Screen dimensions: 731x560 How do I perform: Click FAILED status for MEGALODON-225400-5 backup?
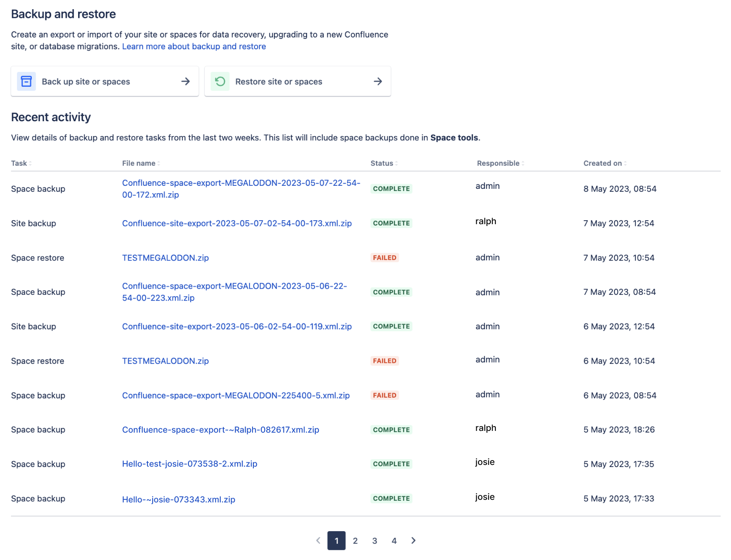[384, 395]
